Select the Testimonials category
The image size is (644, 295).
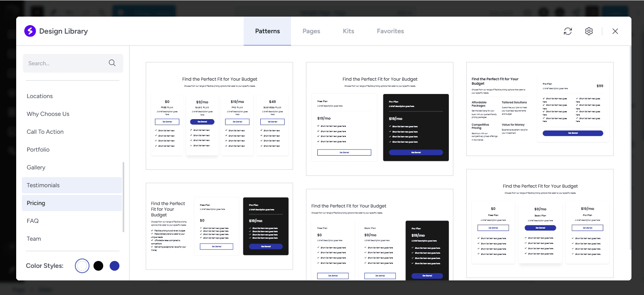tap(43, 185)
